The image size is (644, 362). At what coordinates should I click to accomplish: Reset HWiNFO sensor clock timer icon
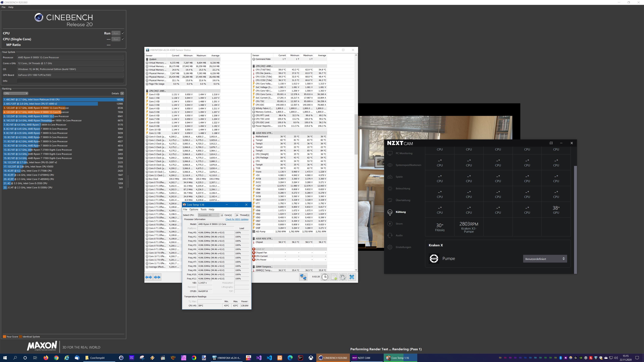(325, 277)
